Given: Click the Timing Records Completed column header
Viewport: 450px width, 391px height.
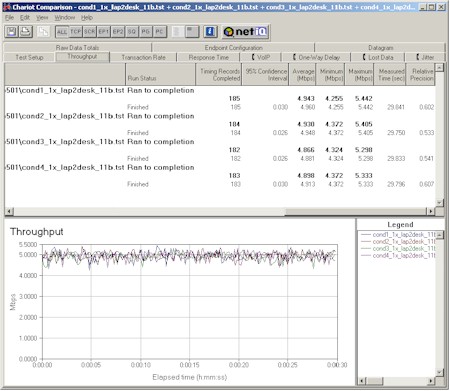Looking at the screenshot, I should coord(219,74).
